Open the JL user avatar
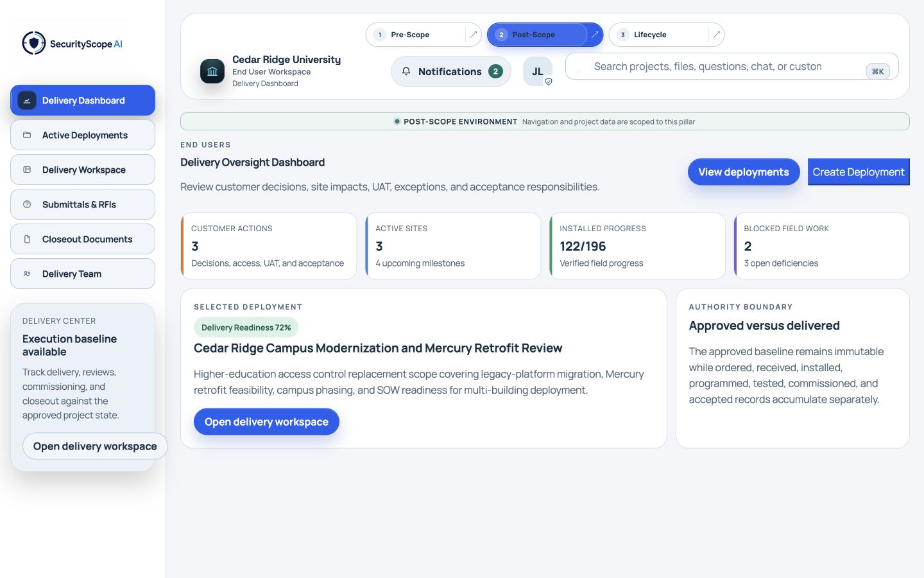This screenshot has width=924, height=578. pyautogui.click(x=538, y=71)
